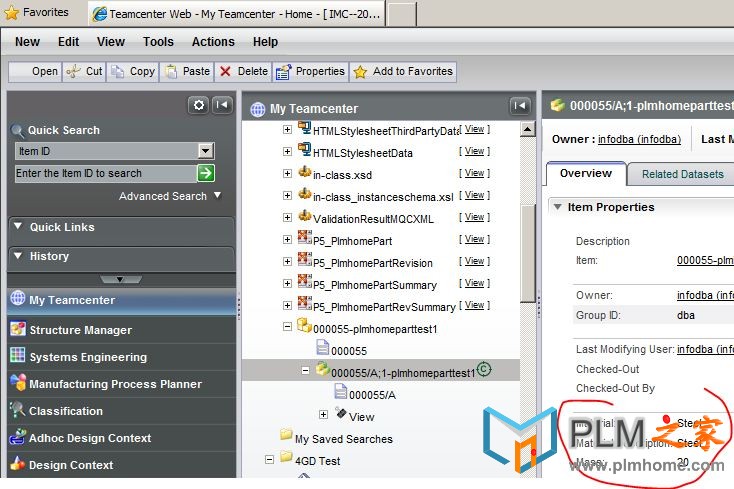Screen dimensions: 734x489
Task: Click the Systems Engineering grid icon
Action: pyautogui.click(x=18, y=355)
